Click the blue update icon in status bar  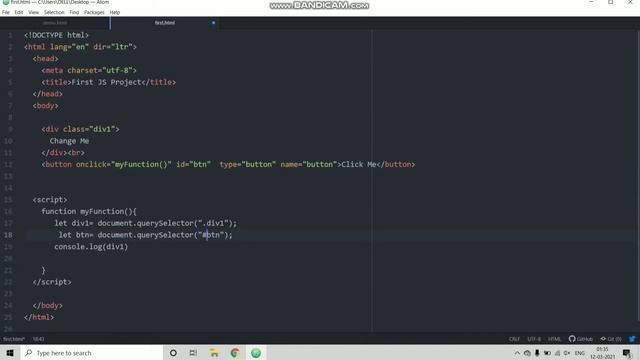(x=632, y=339)
